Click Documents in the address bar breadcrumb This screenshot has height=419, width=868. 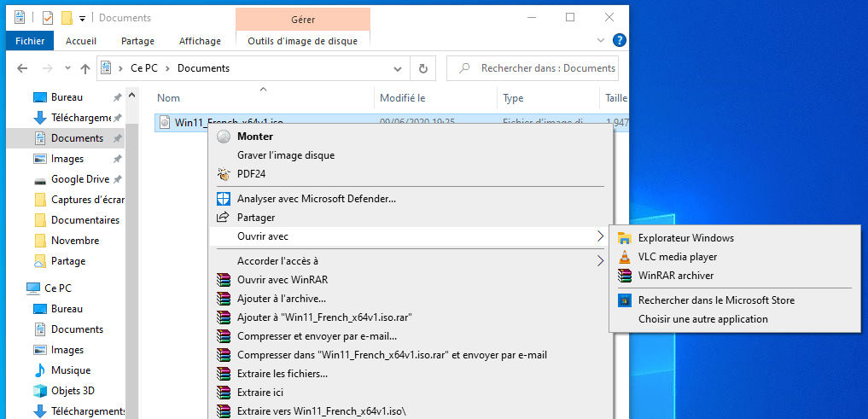tap(203, 68)
